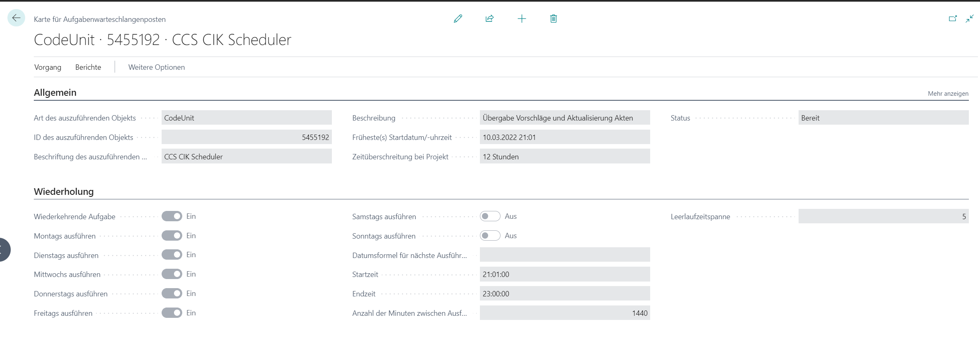Enable the Samstags ausführen switch
The width and height of the screenshot is (980, 355).
click(490, 216)
